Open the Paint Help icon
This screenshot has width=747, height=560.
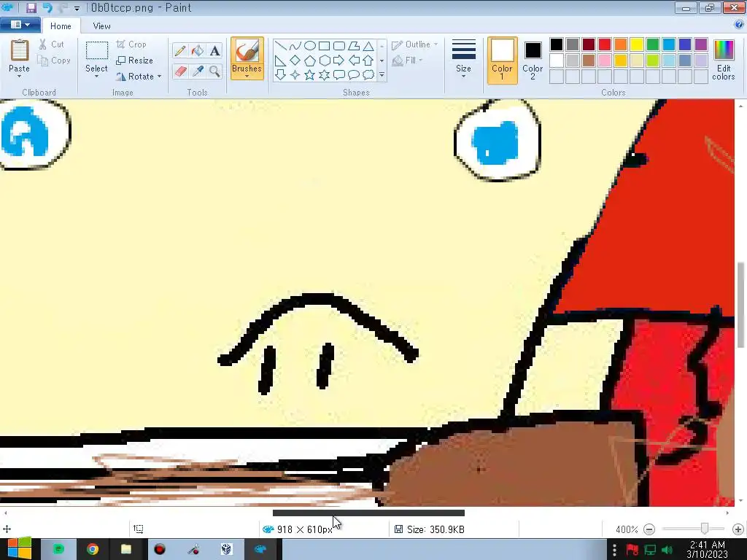point(739,24)
